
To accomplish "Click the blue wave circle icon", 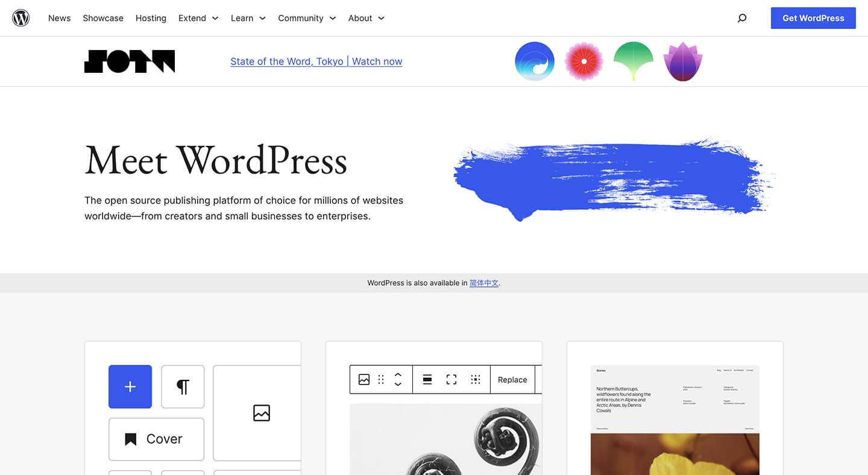I will click(535, 61).
